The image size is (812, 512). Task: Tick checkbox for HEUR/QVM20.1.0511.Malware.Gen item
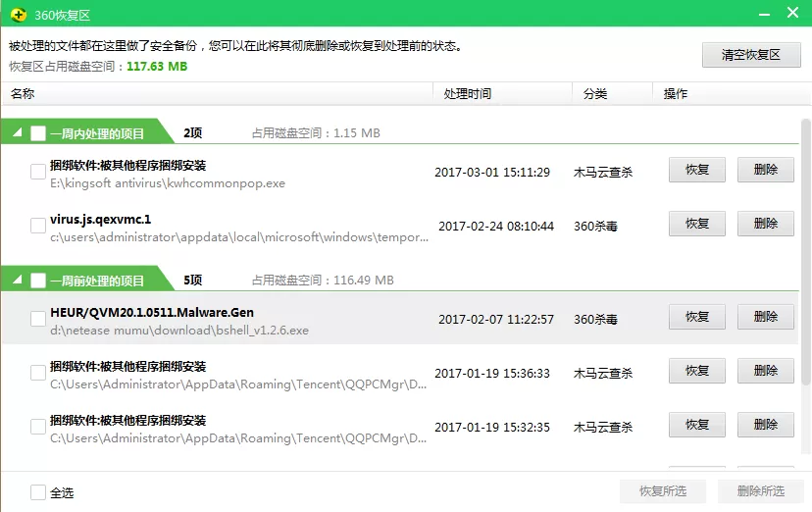coord(38,319)
